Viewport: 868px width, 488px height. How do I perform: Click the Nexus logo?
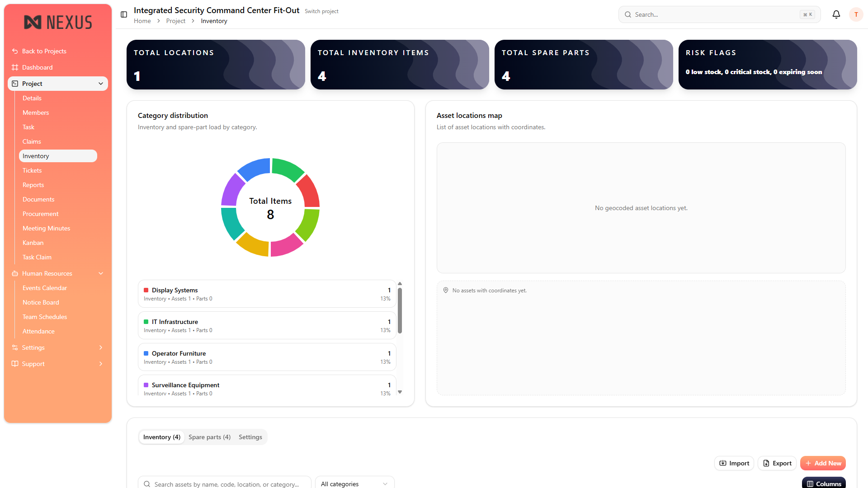58,22
